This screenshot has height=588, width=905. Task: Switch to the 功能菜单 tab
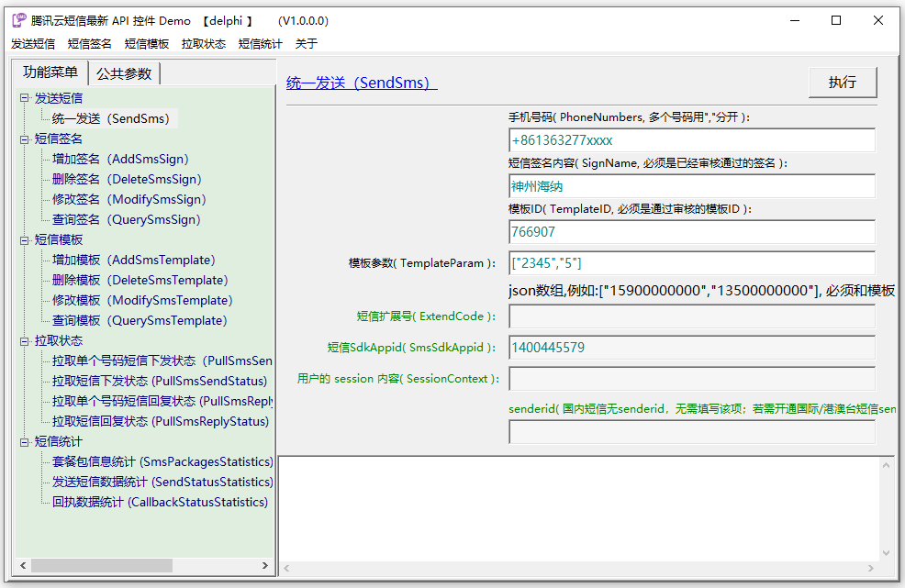tap(50, 72)
